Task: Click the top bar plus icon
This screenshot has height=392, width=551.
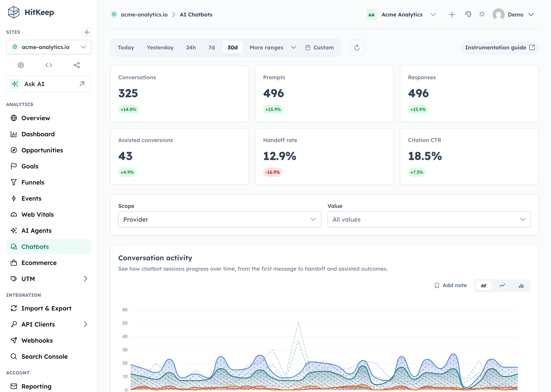Action: 452,15
